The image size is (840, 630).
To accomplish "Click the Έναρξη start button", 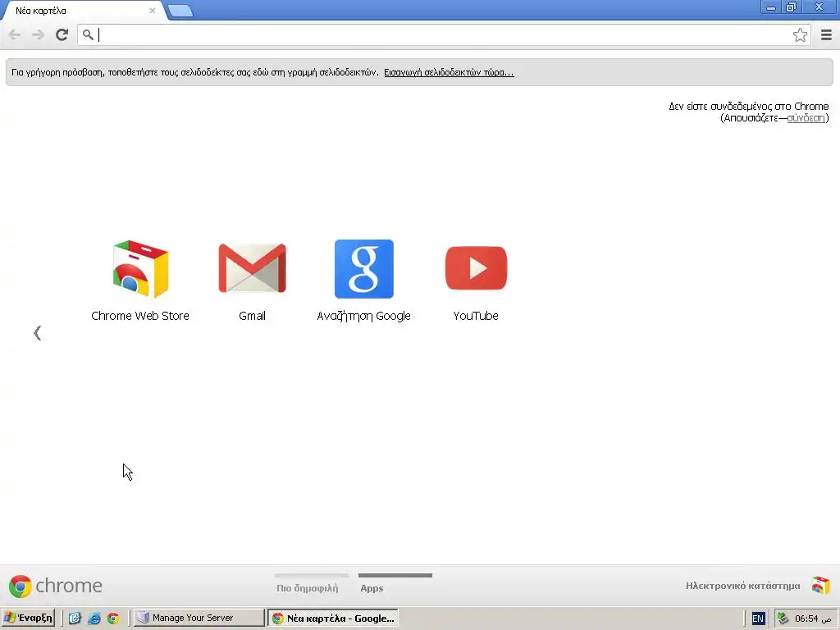I will [x=29, y=618].
